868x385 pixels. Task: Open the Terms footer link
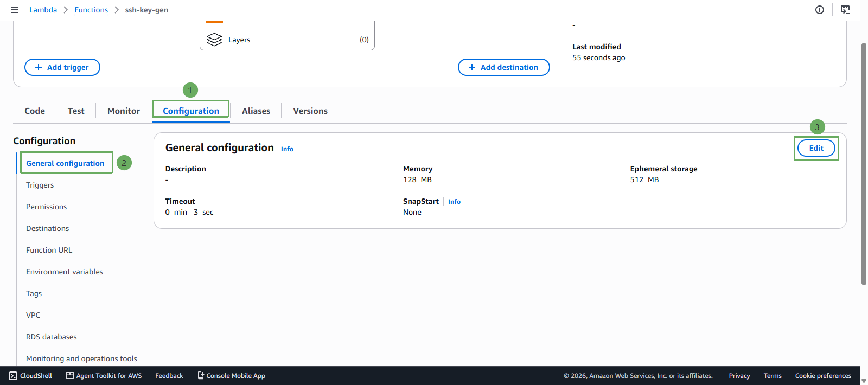(x=773, y=376)
